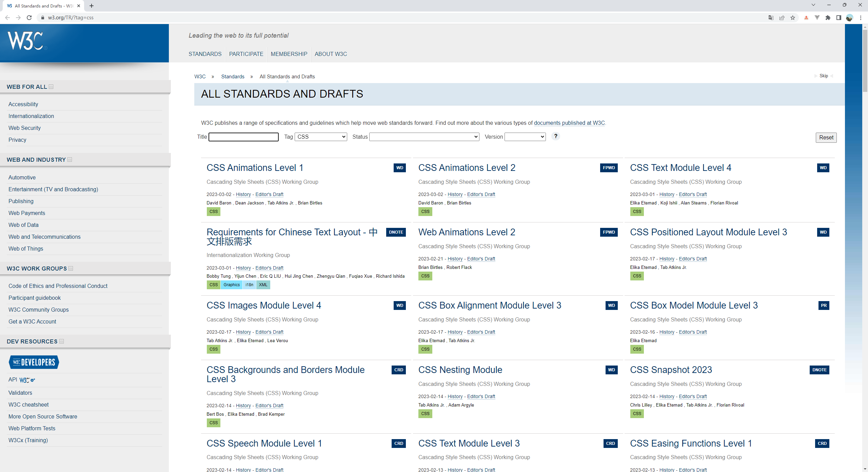
Task: Collapse the Dev Resources section
Action: pyautogui.click(x=62, y=341)
